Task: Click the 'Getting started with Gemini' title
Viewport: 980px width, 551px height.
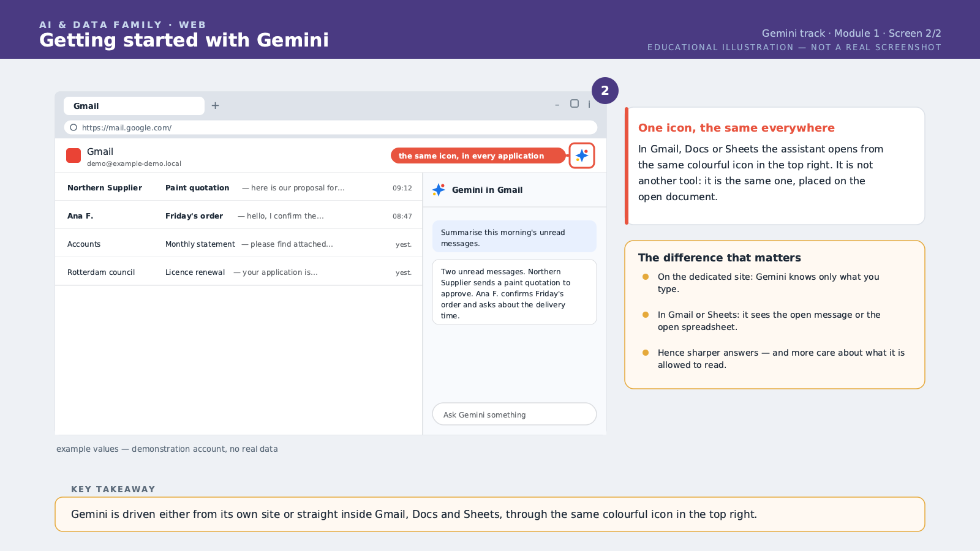Action: (x=184, y=40)
